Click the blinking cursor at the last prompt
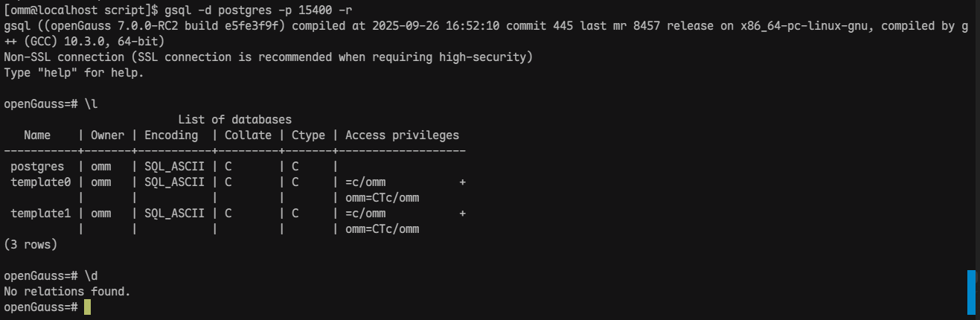Screen dimensions: 980x320 (x=87, y=307)
